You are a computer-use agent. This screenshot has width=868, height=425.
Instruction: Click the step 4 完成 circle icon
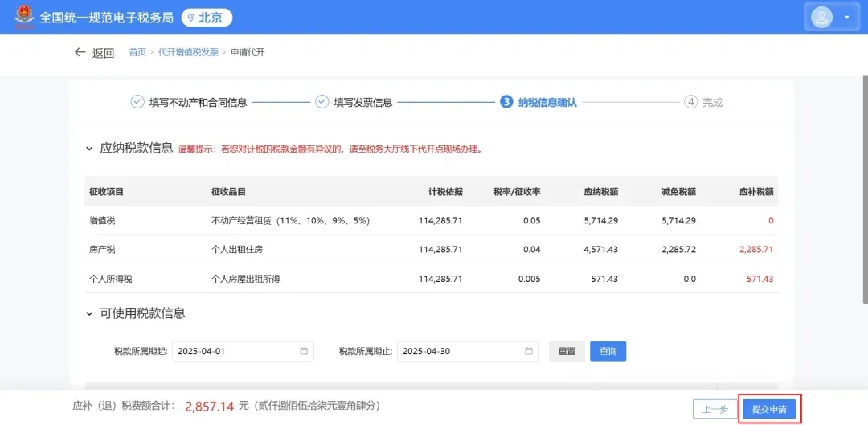point(690,102)
